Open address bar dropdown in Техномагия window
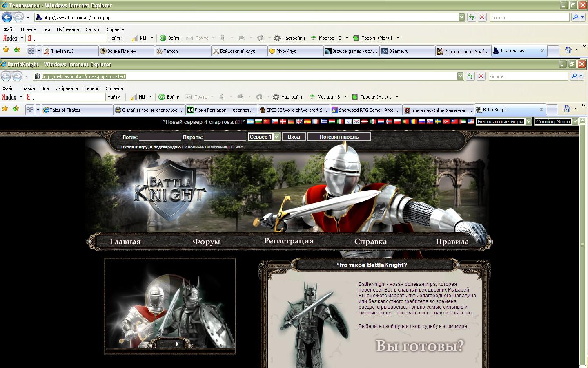588x368 pixels. pos(462,17)
